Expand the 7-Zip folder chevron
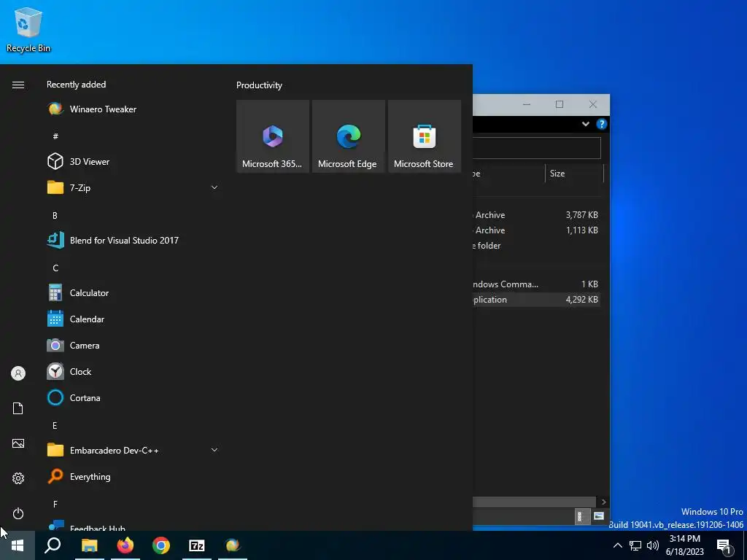747x560 pixels. (214, 187)
